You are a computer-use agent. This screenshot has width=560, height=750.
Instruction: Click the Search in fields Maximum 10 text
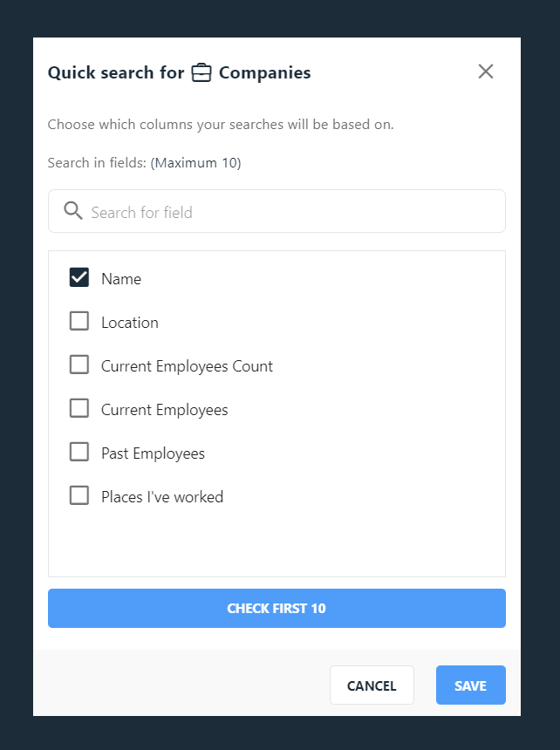coord(145,162)
